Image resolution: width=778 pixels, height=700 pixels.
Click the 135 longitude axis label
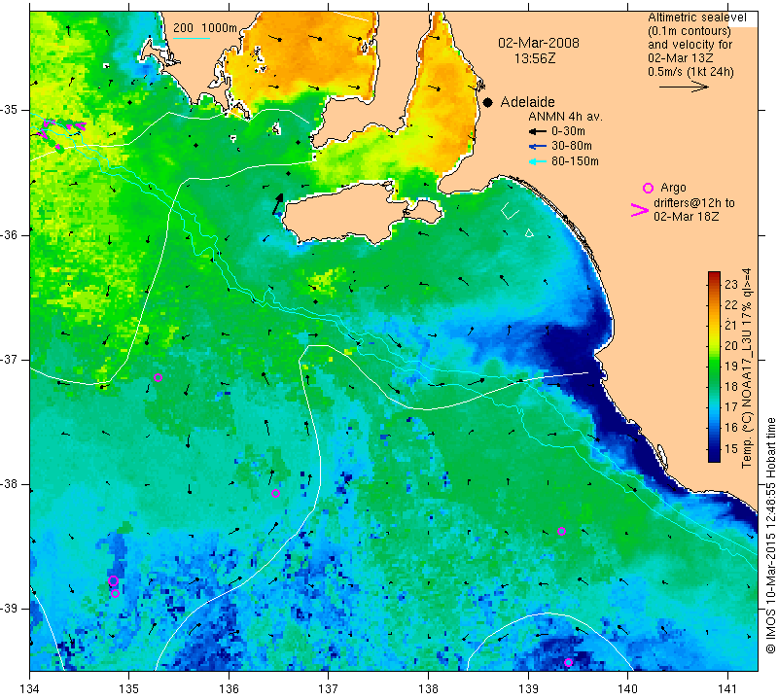point(129,688)
